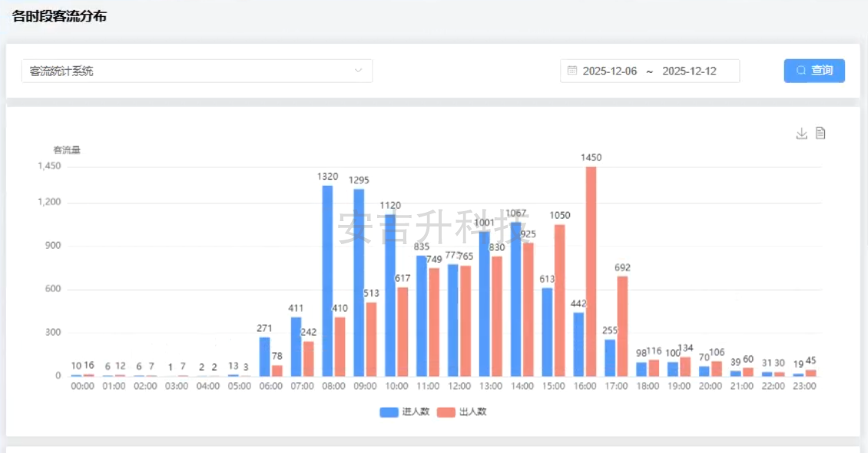Image resolution: width=868 pixels, height=453 pixels.
Task: Click the end date 2025-12-12
Action: 689,71
